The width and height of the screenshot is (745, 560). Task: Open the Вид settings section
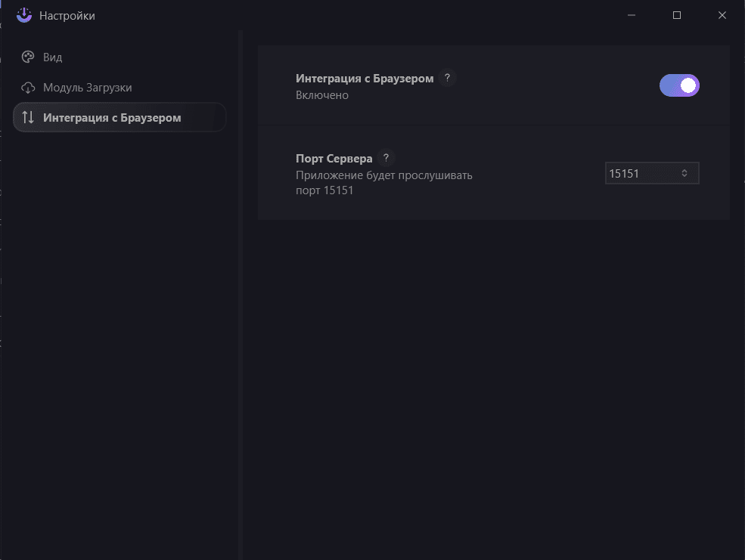(52, 57)
